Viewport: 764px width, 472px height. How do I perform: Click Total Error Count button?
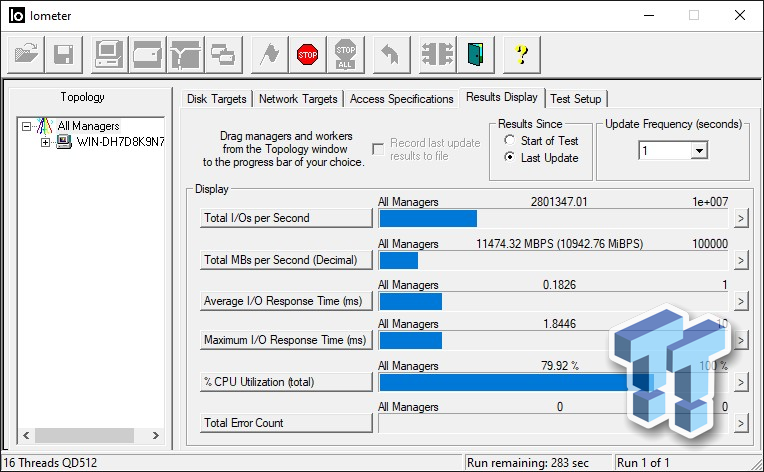coord(286,423)
